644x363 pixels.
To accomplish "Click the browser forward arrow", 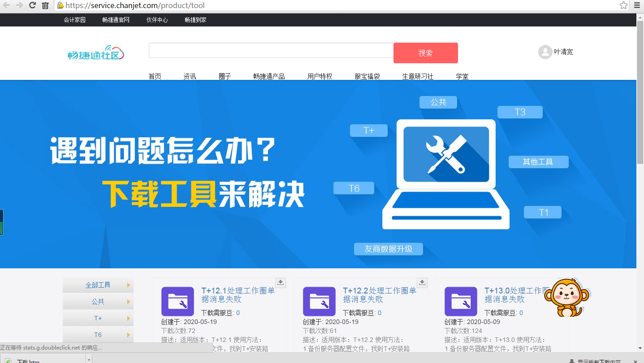I will (19, 5).
